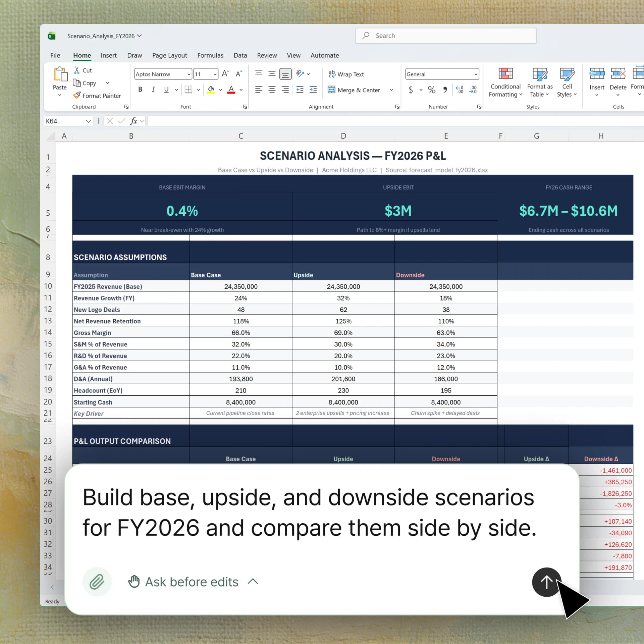Click the Format as Table icon
The image size is (644, 644).
pos(539,74)
